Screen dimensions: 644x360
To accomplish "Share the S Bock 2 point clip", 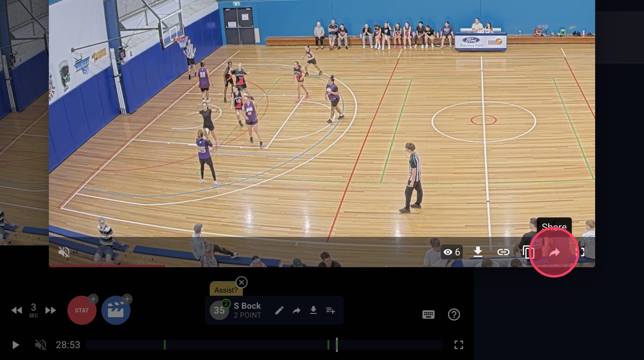I will point(296,310).
